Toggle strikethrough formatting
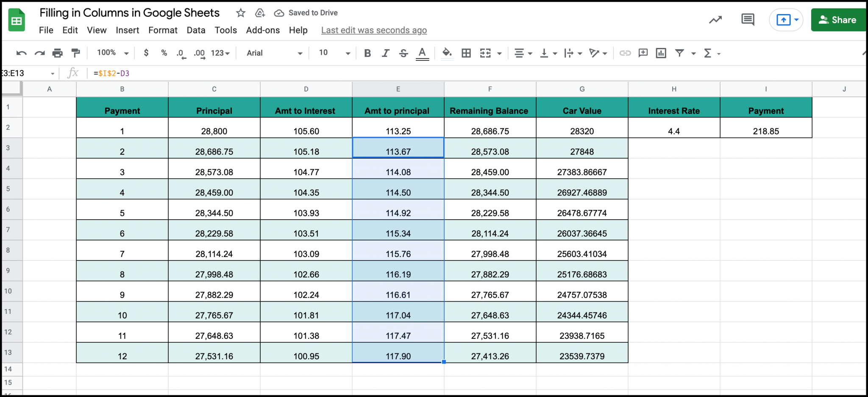868x397 pixels. point(403,53)
